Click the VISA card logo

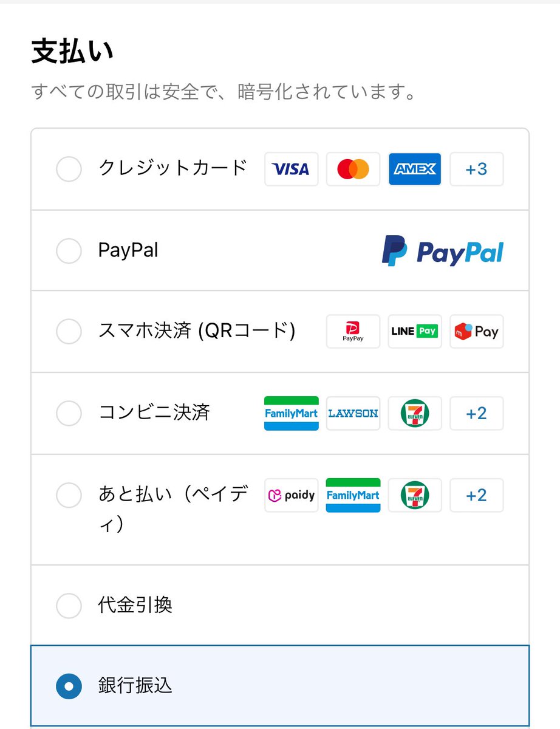pyautogui.click(x=291, y=169)
